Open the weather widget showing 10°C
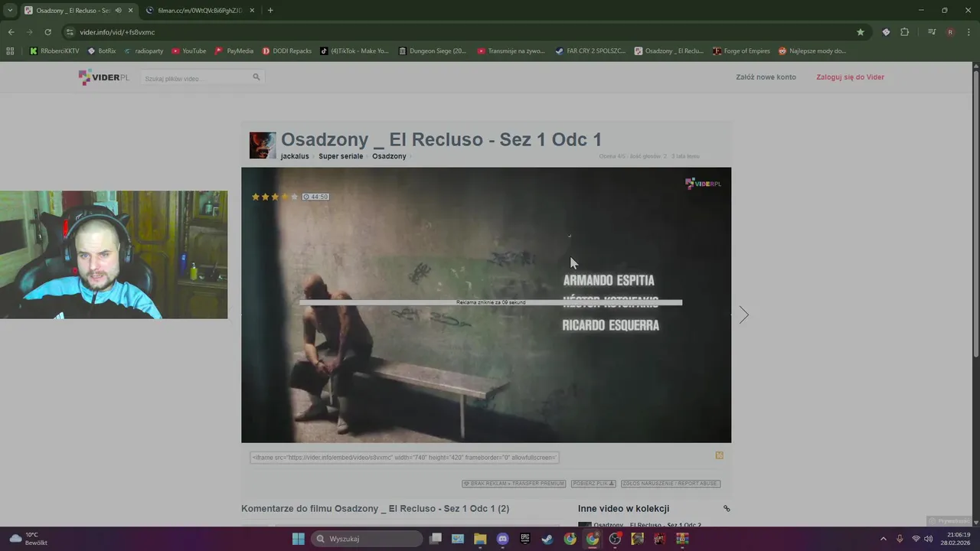 point(28,539)
